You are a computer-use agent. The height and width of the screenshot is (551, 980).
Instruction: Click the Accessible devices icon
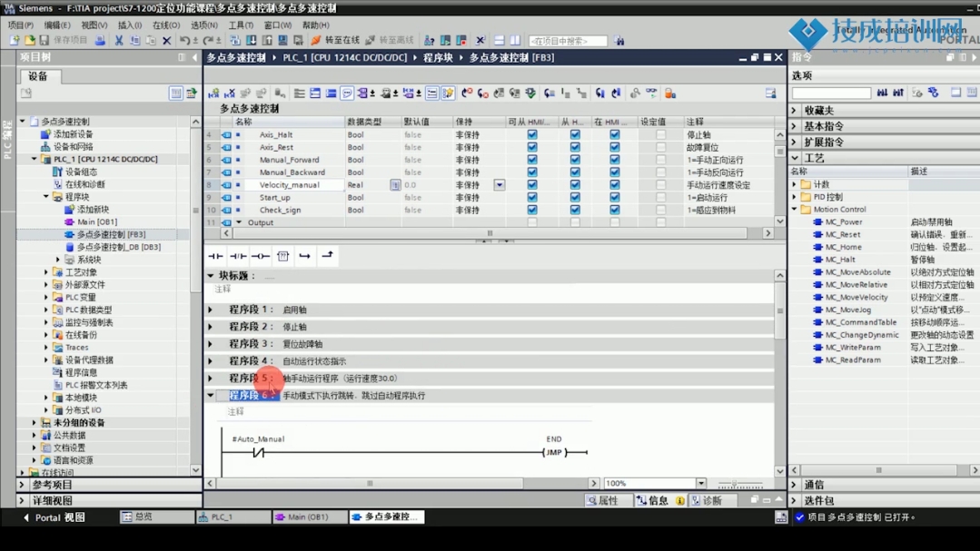(430, 41)
